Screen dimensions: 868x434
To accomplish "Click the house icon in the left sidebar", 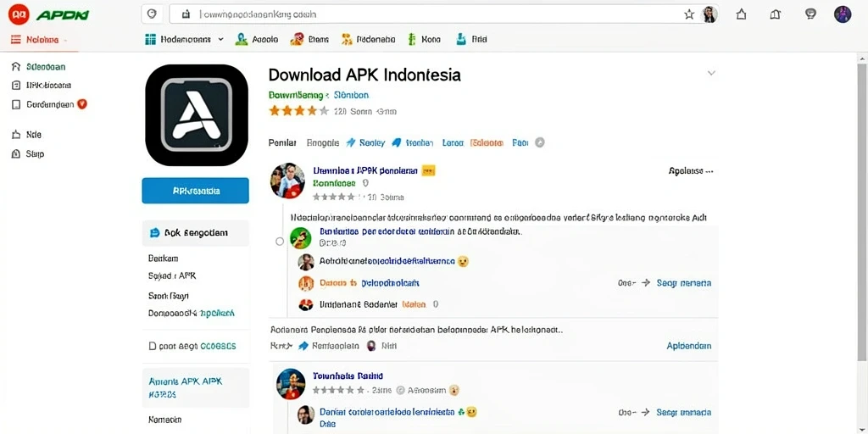I will pyautogui.click(x=15, y=67).
